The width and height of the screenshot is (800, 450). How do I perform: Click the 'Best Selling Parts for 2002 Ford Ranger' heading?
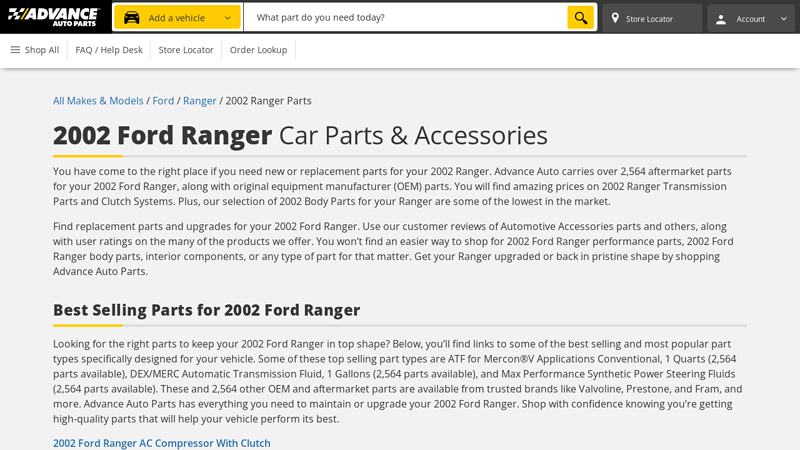click(x=207, y=310)
